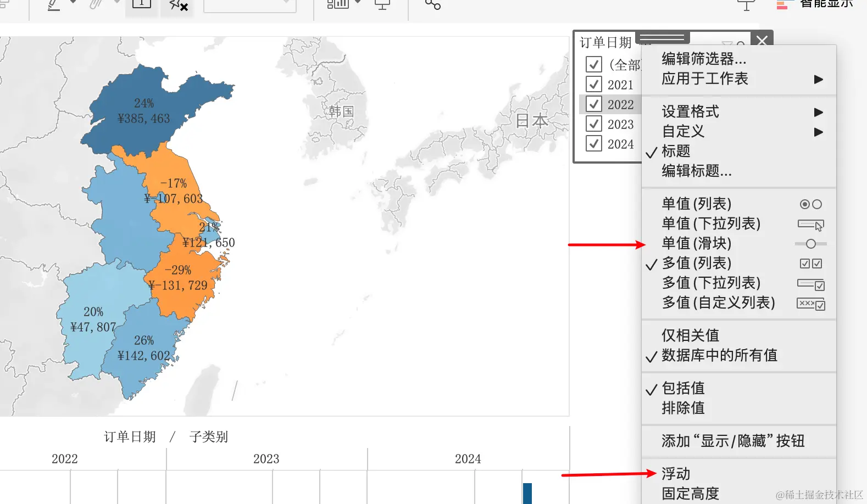Open the fit-size dropdown box in toolbar
This screenshot has height=504, width=867.
tap(250, 5)
